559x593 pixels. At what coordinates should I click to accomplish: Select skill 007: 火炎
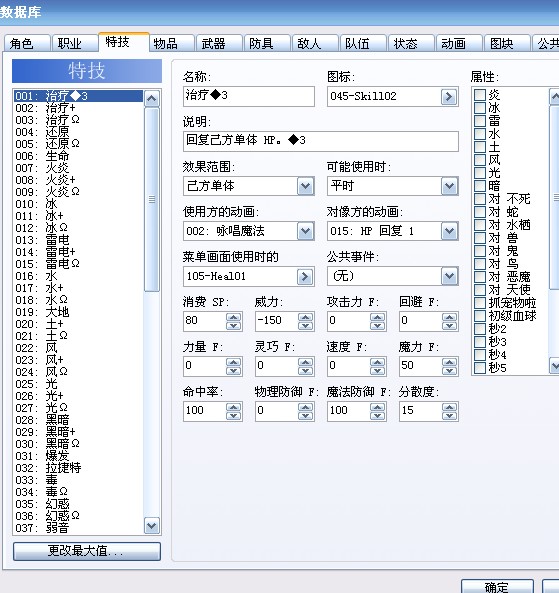(78, 168)
